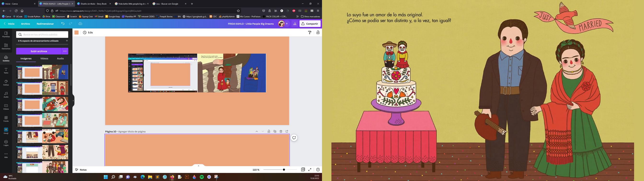Switch to the Audio tab in uploads panel
The image size is (644, 181).
click(x=61, y=58)
